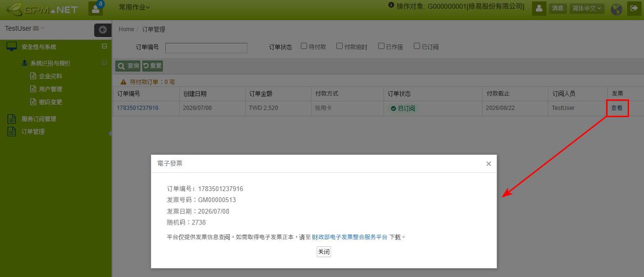Viewport: 644px width, 277px height.
Task: Click 发票号码 GM00000513 text in dialog
Action: pos(201,200)
